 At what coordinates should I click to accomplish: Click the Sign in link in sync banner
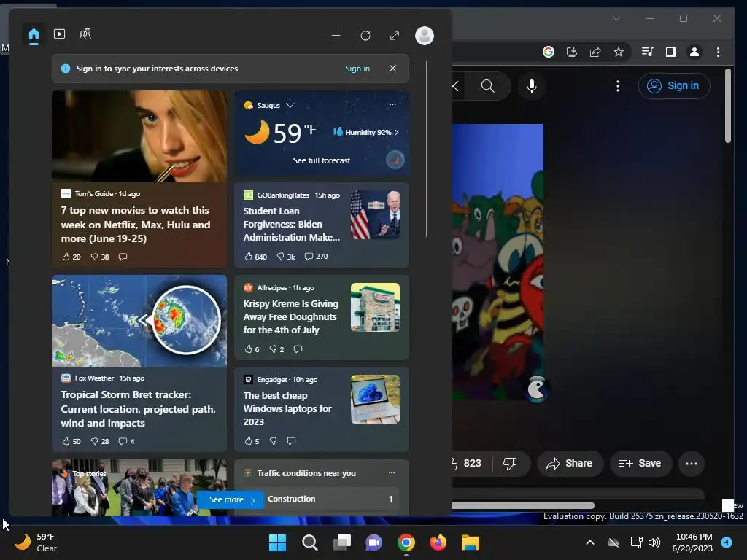[x=357, y=69]
